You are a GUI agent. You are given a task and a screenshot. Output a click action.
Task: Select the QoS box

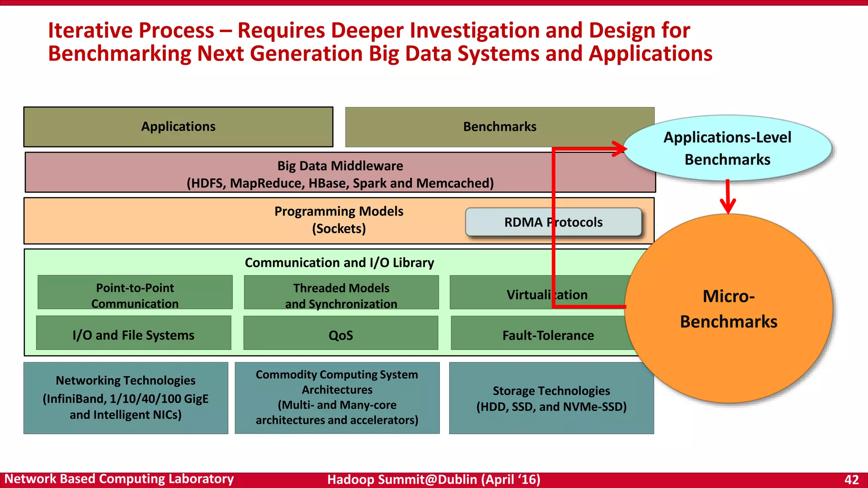pyautogui.click(x=341, y=333)
